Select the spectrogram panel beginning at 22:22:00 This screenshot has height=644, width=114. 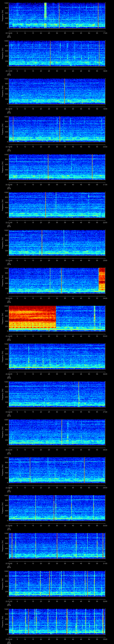tap(57, 243)
